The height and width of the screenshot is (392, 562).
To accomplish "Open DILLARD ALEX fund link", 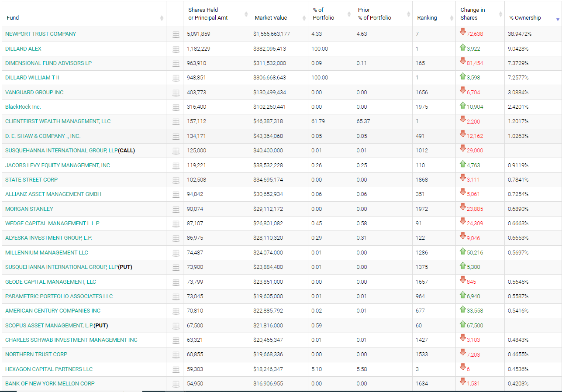I will point(23,48).
